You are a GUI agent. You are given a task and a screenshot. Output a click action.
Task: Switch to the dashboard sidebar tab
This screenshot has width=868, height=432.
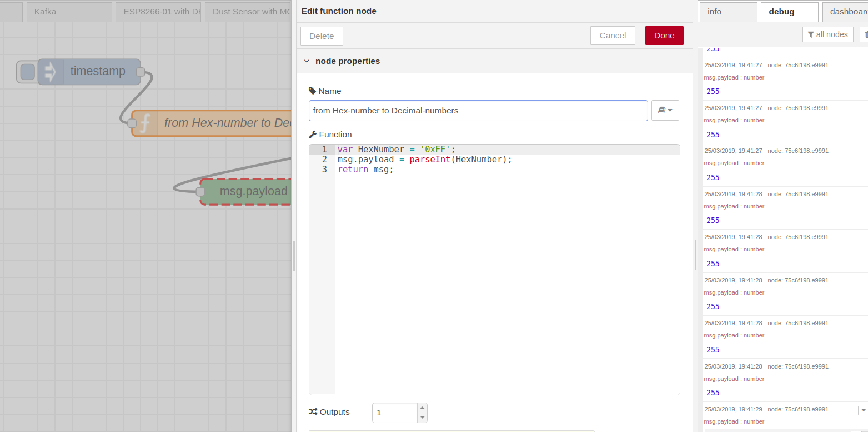pyautogui.click(x=845, y=12)
